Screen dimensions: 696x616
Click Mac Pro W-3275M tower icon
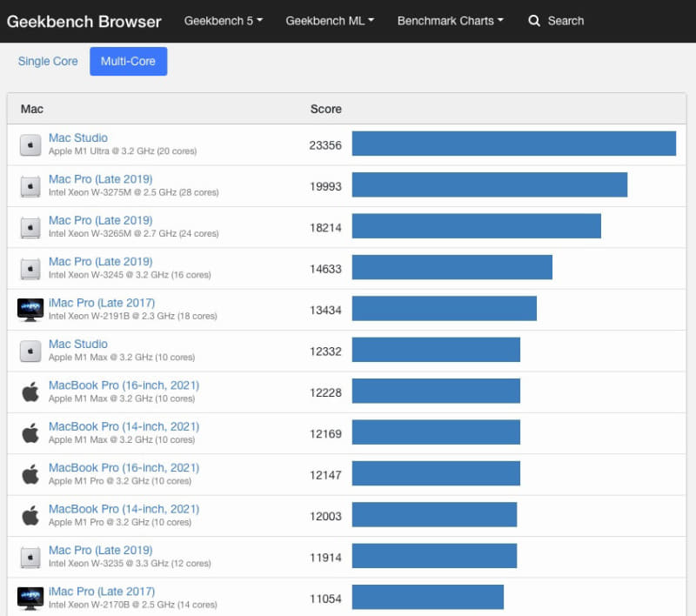point(30,186)
